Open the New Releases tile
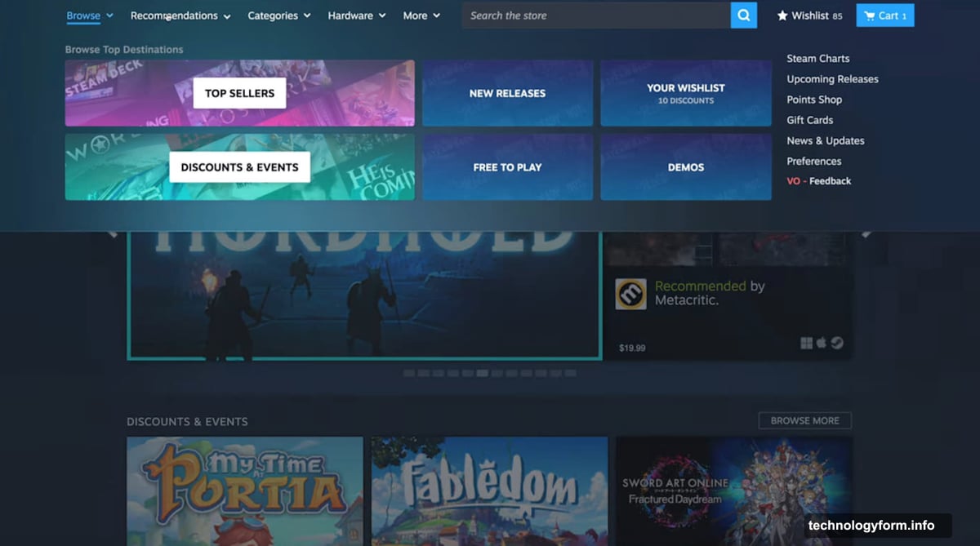 coord(507,93)
